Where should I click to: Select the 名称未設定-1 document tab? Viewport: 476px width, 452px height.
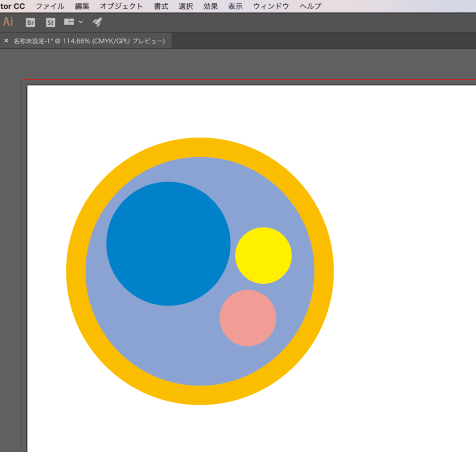point(89,41)
